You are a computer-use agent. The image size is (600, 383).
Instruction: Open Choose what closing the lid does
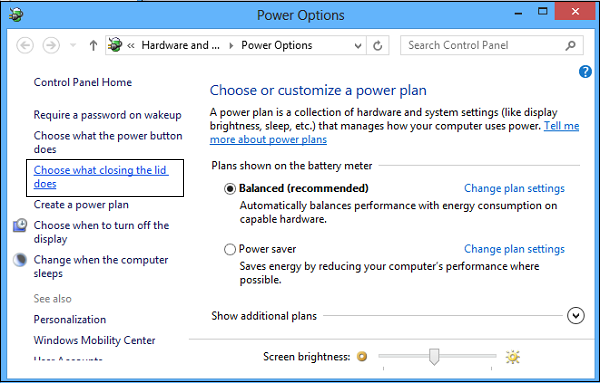tap(101, 177)
